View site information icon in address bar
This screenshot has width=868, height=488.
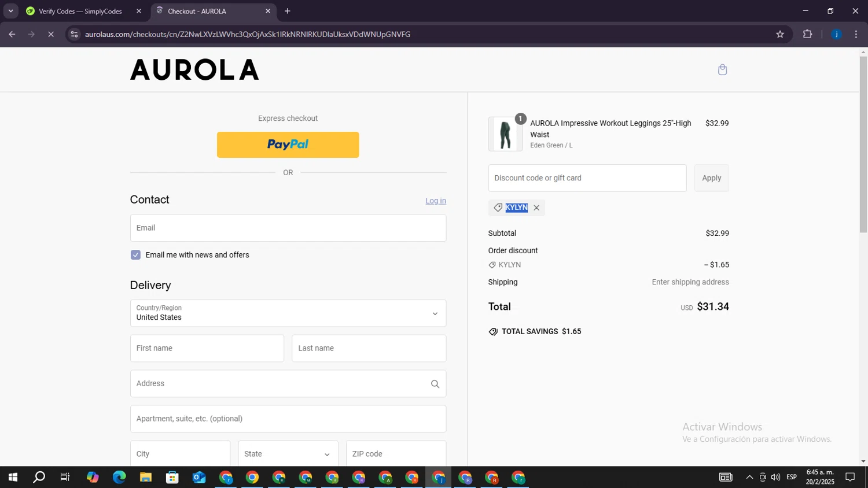(74, 34)
